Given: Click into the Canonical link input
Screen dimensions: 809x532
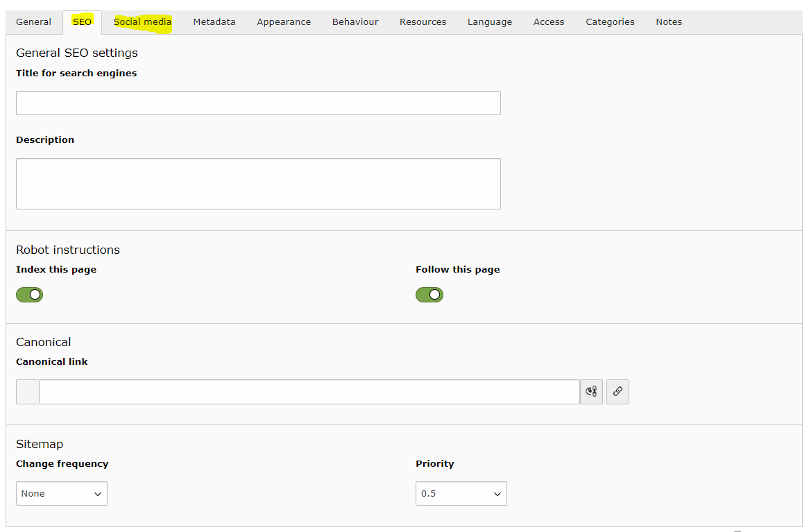Looking at the screenshot, I should (309, 392).
